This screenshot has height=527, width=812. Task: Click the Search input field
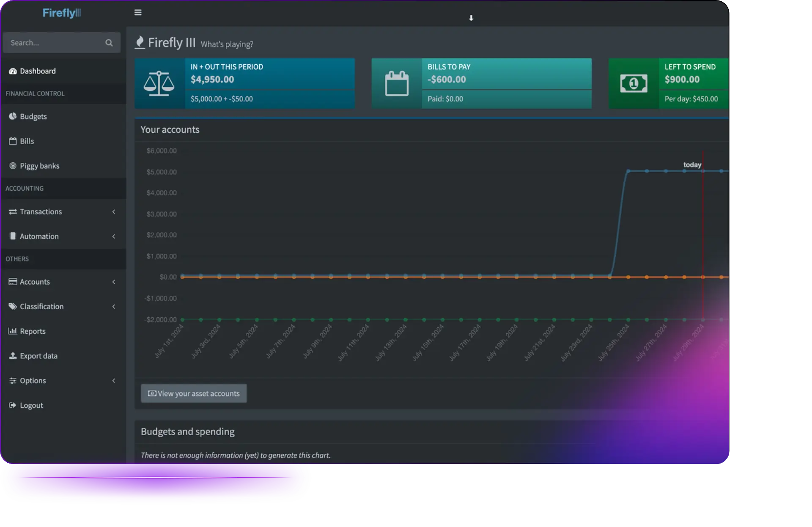(62, 43)
